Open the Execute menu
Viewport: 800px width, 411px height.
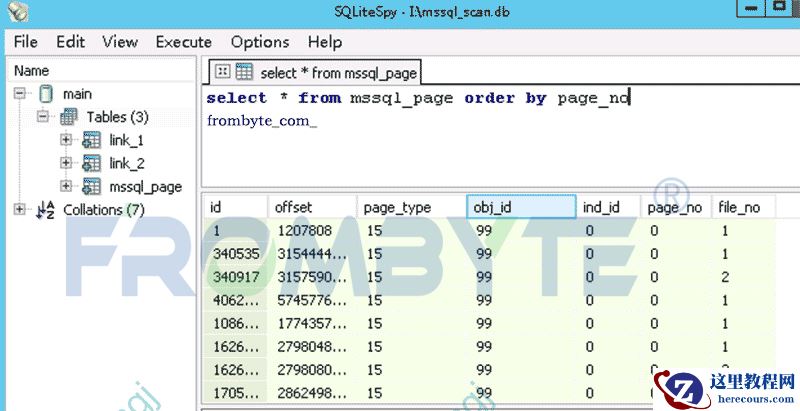coord(184,42)
